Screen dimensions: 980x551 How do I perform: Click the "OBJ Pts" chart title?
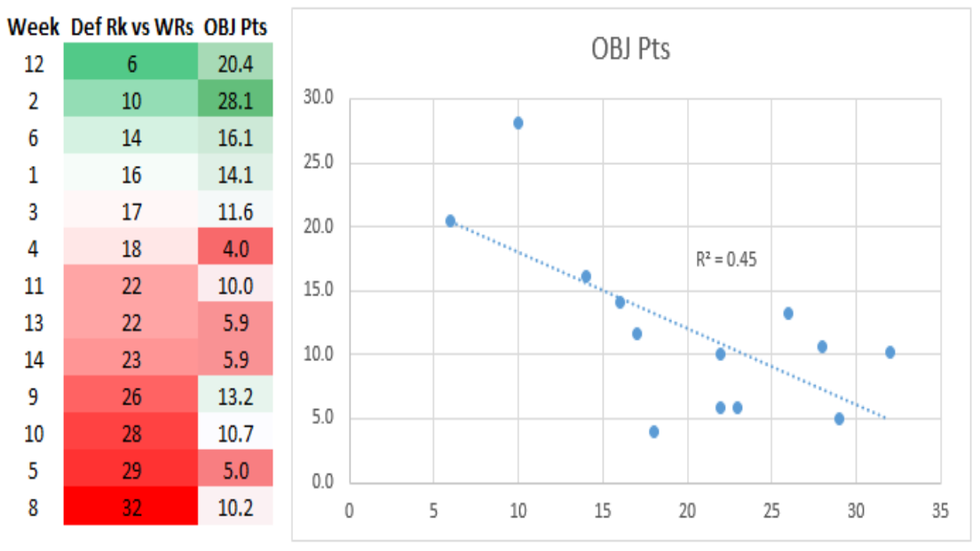630,49
